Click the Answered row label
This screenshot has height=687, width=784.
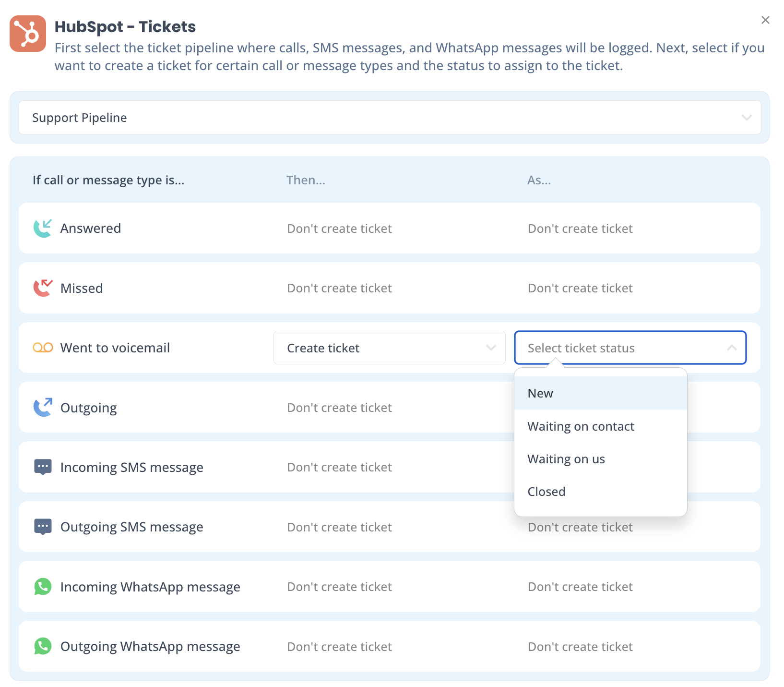point(90,228)
